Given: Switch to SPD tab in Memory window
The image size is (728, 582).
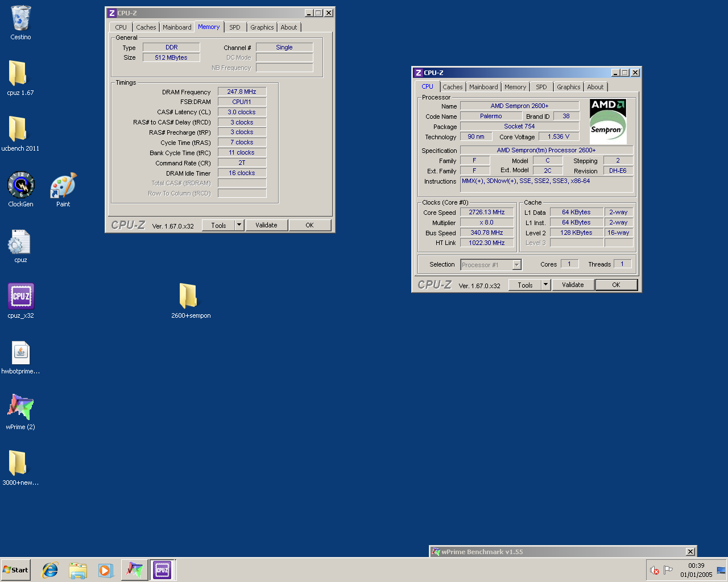Looking at the screenshot, I should [235, 27].
